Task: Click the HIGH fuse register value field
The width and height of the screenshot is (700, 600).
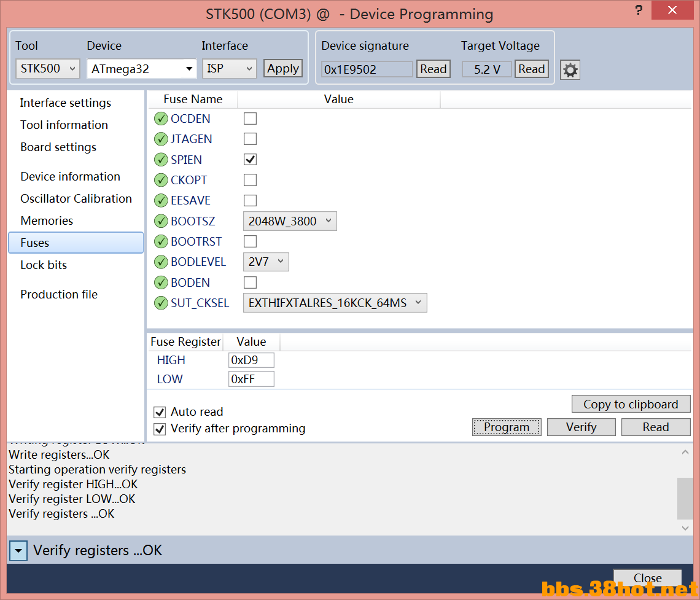Action: click(x=251, y=360)
